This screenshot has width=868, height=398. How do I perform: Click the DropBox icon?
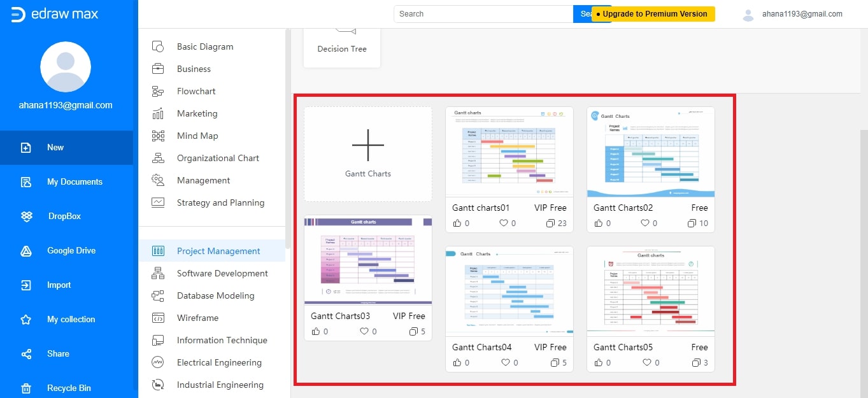26,217
